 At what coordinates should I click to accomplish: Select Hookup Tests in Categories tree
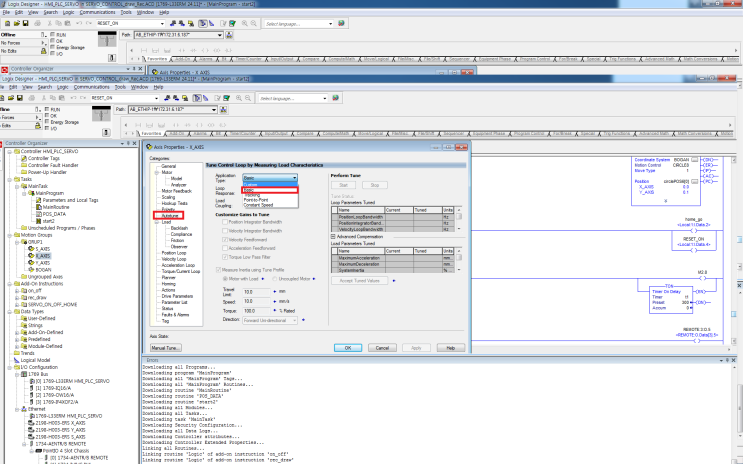coord(174,203)
